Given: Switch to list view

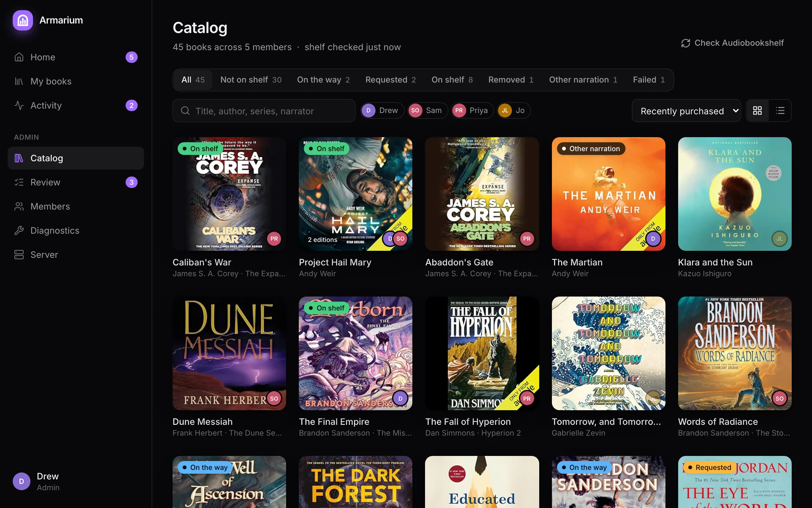Looking at the screenshot, I should pos(780,110).
